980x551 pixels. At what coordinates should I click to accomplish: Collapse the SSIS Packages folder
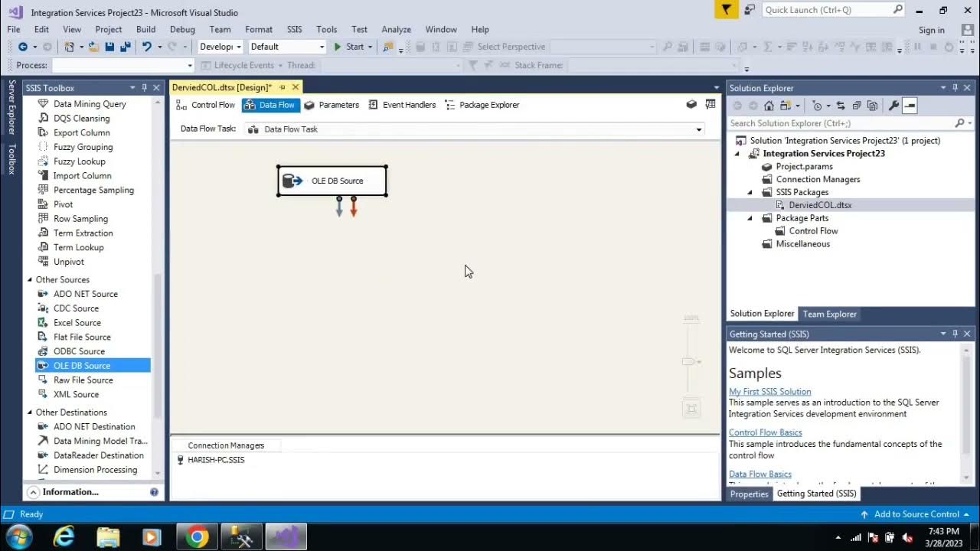point(750,192)
